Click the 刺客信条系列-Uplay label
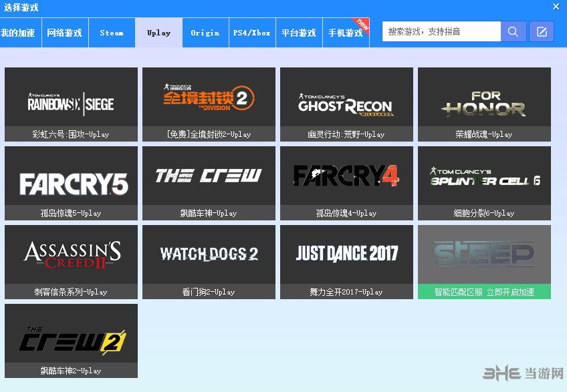567x392 pixels. click(71, 292)
